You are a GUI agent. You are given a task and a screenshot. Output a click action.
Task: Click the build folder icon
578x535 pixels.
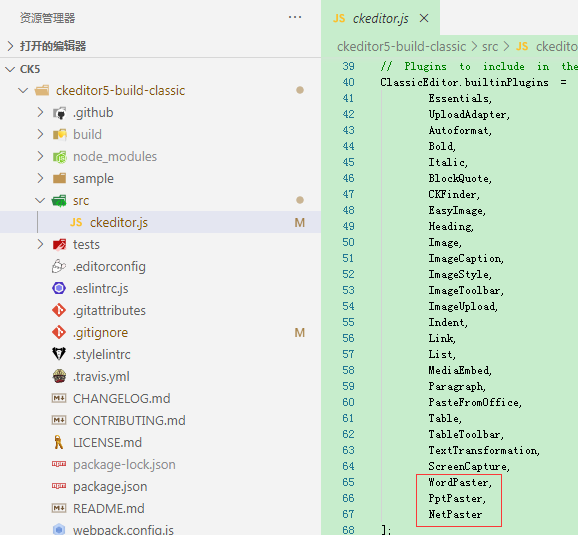(59, 135)
